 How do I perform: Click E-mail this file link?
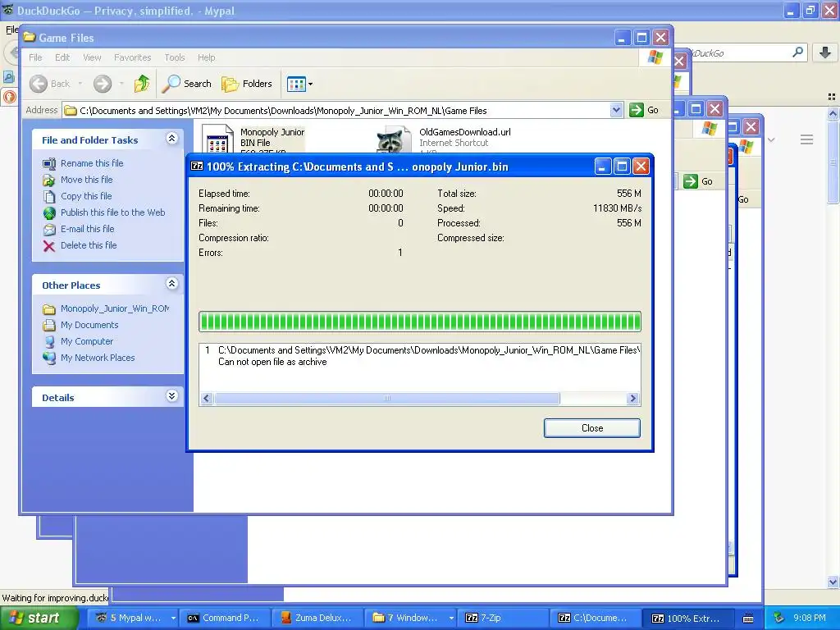[87, 229]
